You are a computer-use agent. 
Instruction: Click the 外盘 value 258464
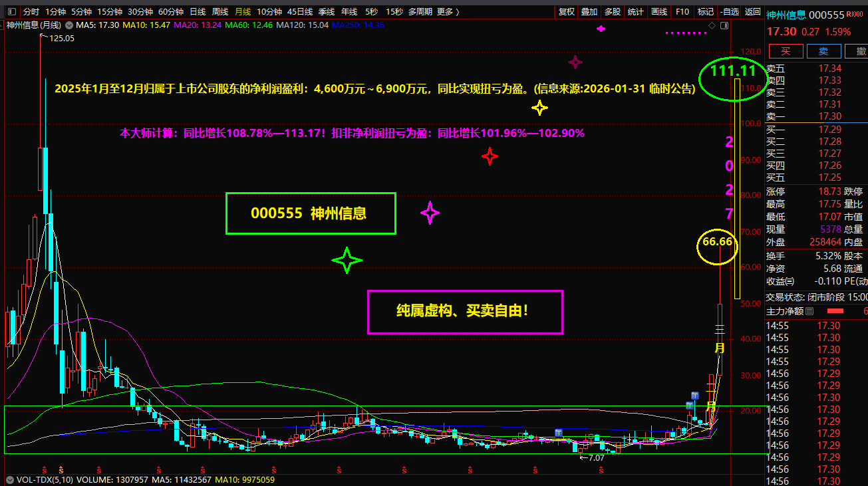pos(824,243)
